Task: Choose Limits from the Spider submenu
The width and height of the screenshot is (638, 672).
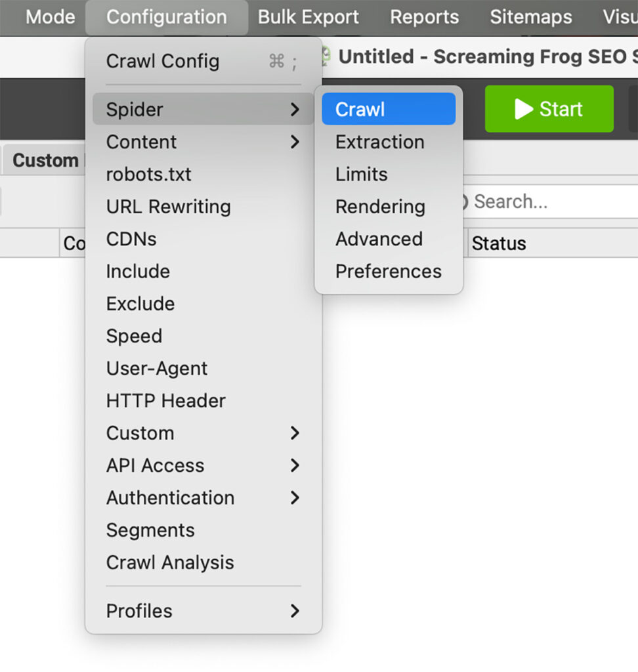Action: tap(361, 175)
